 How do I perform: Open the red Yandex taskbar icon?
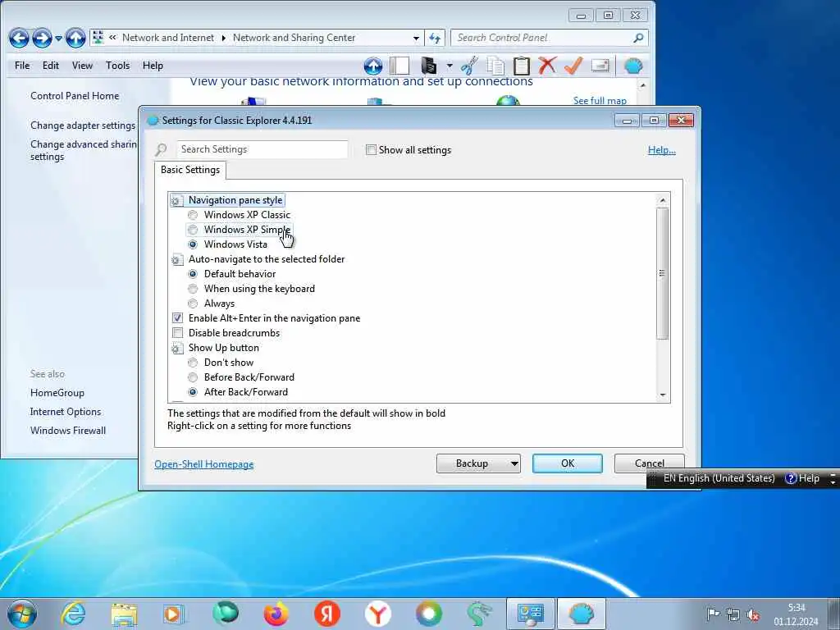click(326, 614)
